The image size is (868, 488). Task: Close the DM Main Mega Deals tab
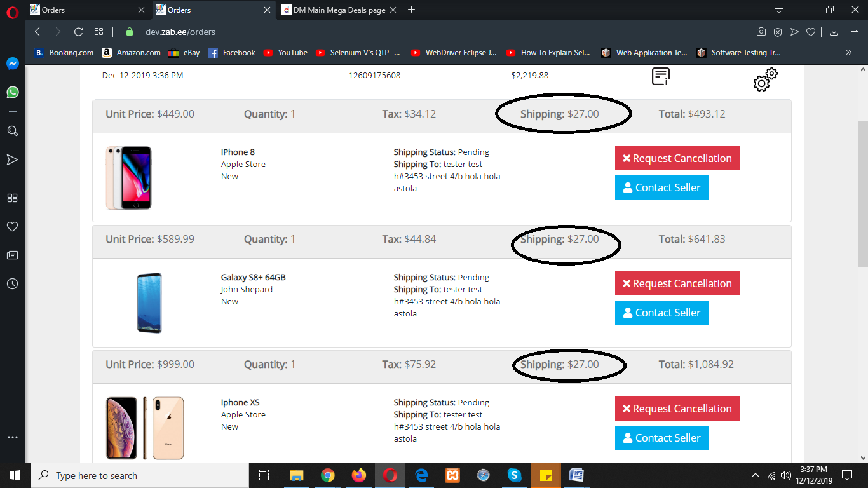coord(393,10)
